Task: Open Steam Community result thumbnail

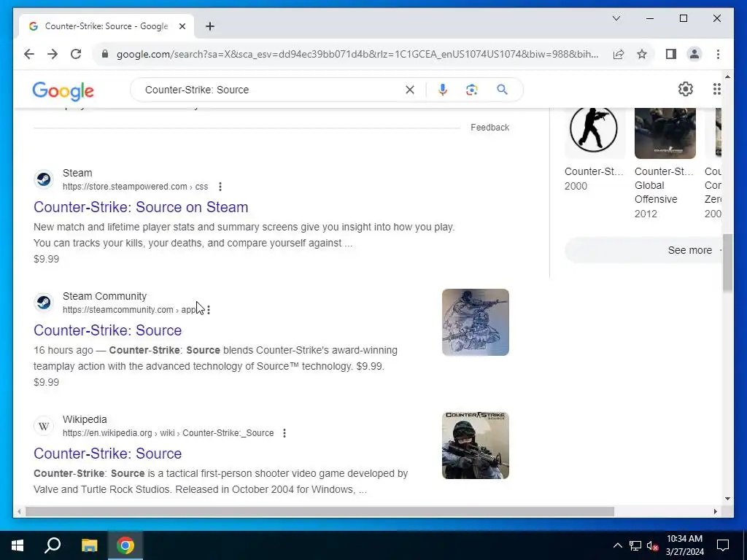Action: [x=476, y=322]
